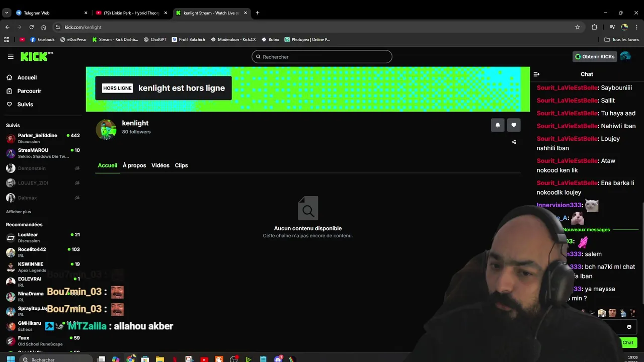Open Tous les favoris folder
This screenshot has width=644, height=362.
pyautogui.click(x=622, y=39)
